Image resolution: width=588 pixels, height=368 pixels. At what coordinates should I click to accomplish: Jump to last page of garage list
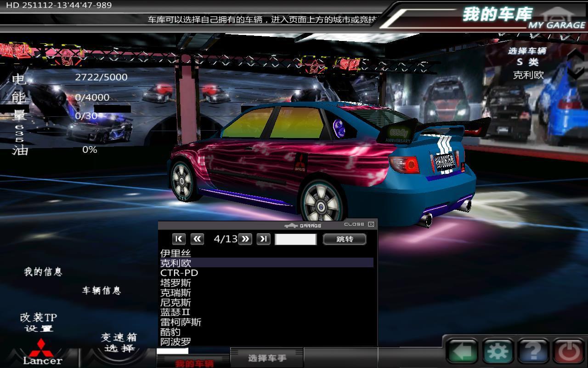coord(263,239)
